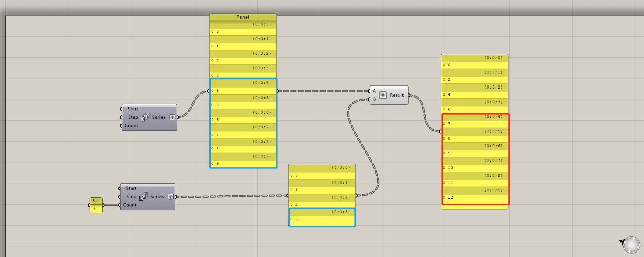
Task: Select the small panel containing value 4
Action: (96, 205)
